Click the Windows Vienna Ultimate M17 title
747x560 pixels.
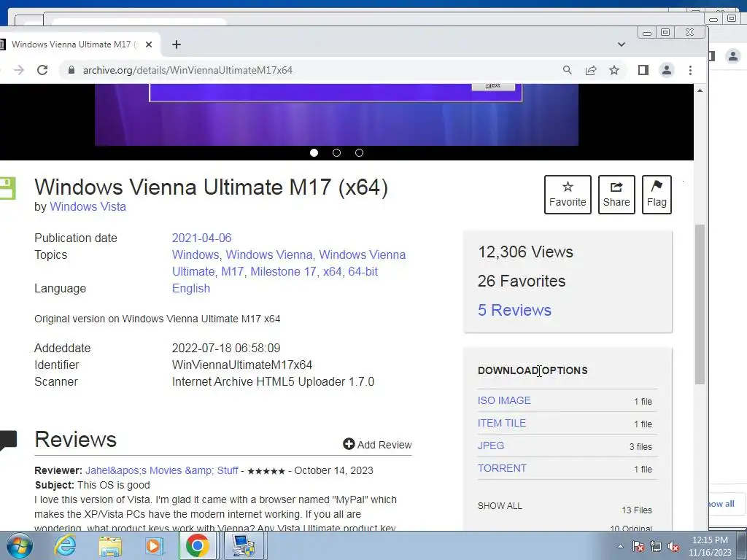211,187
